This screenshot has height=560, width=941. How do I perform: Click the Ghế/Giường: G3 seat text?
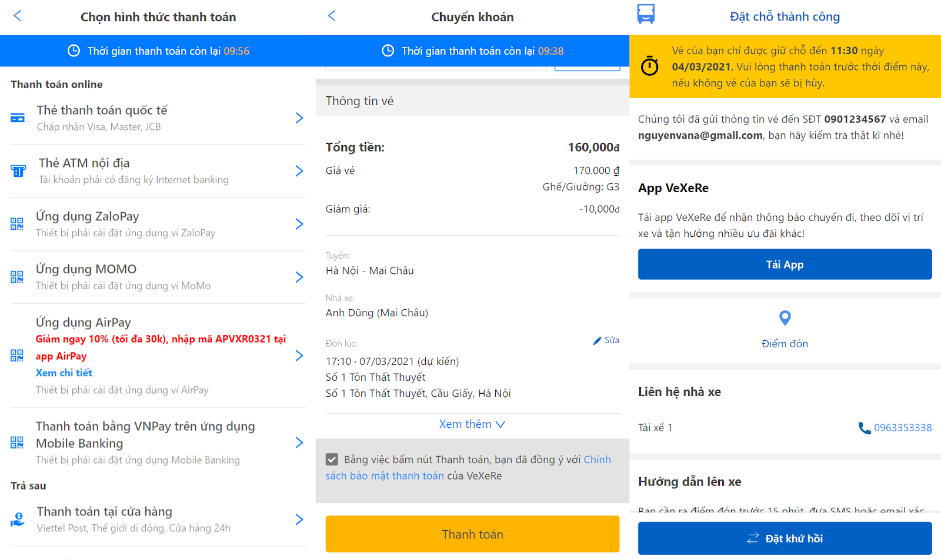pos(580,187)
